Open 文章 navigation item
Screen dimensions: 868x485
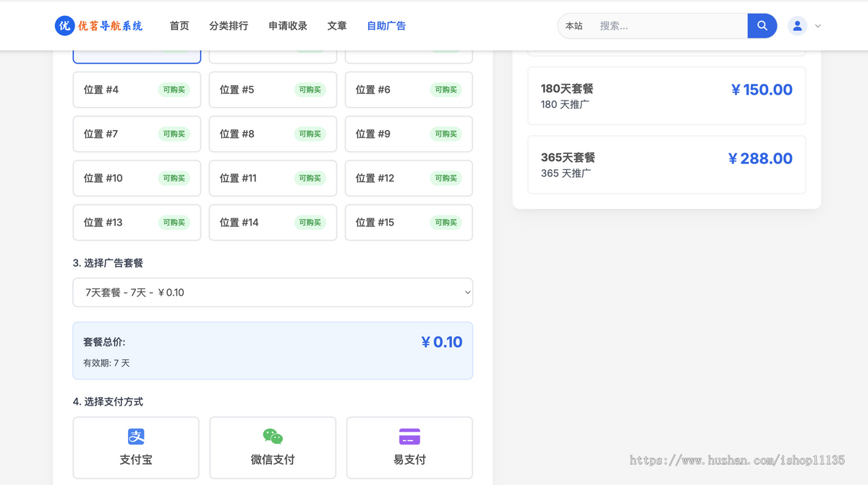pyautogui.click(x=337, y=26)
